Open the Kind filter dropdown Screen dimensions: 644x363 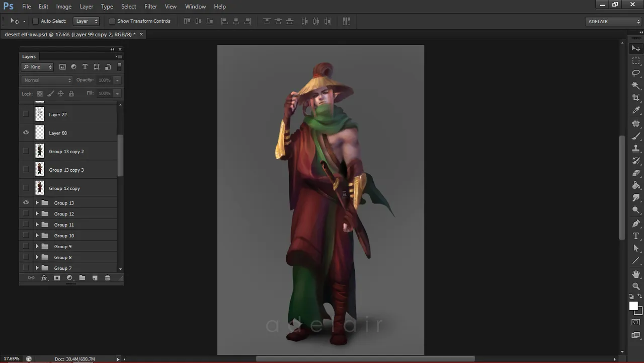(37, 67)
